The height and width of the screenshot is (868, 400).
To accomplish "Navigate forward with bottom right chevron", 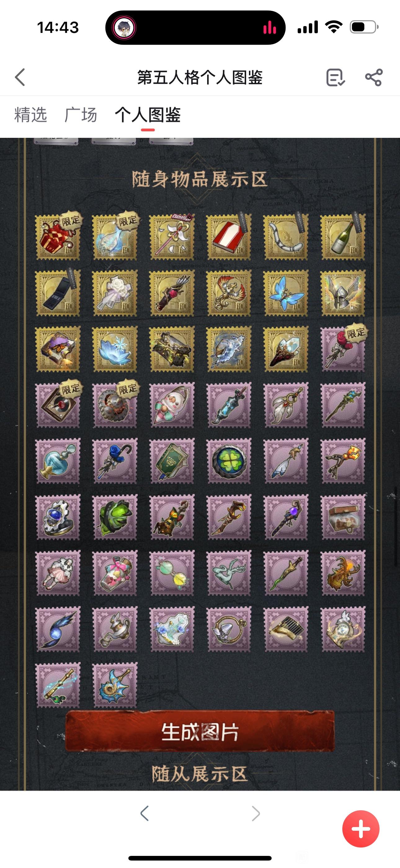I will click(x=256, y=813).
